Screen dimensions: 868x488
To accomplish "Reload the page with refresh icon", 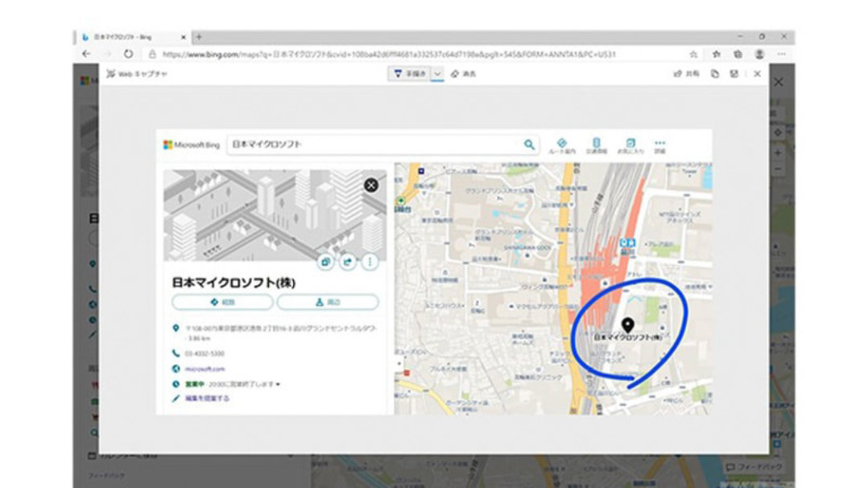I will tap(129, 54).
